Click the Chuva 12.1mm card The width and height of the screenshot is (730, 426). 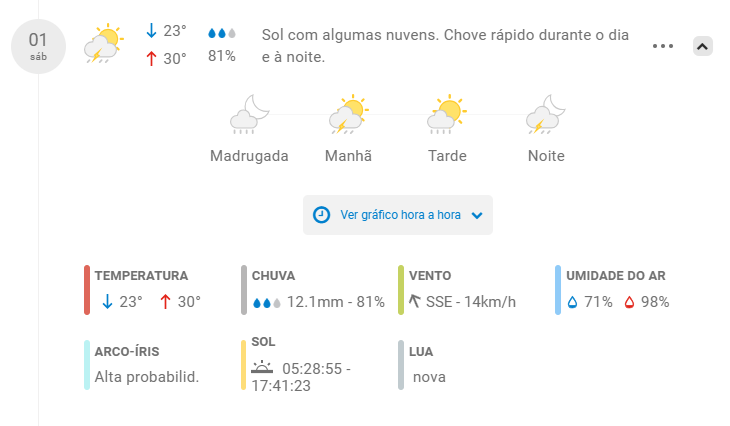[315, 289]
